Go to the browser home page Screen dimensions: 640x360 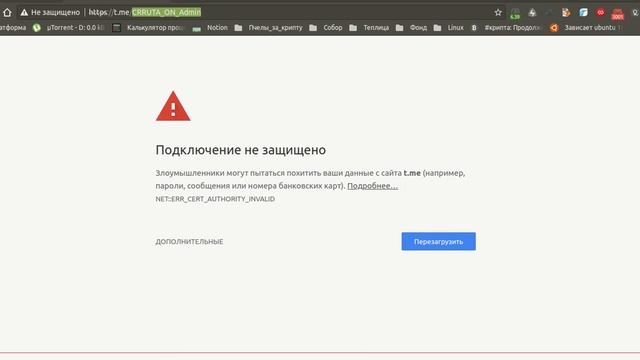[7, 12]
